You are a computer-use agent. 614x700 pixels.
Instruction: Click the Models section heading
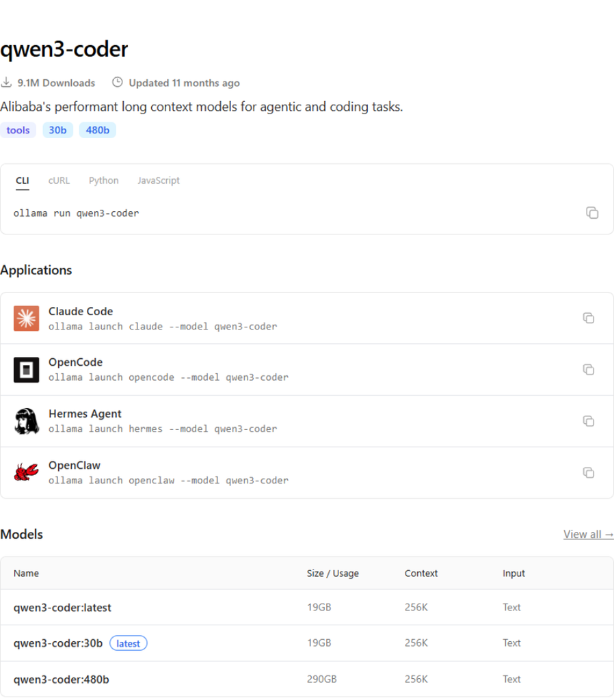[21, 535]
